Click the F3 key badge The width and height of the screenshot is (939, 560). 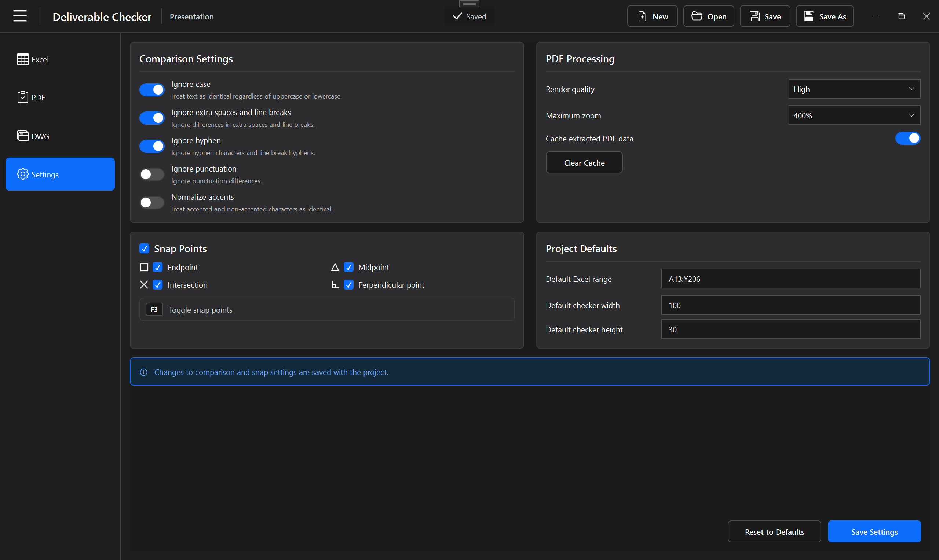pos(154,309)
